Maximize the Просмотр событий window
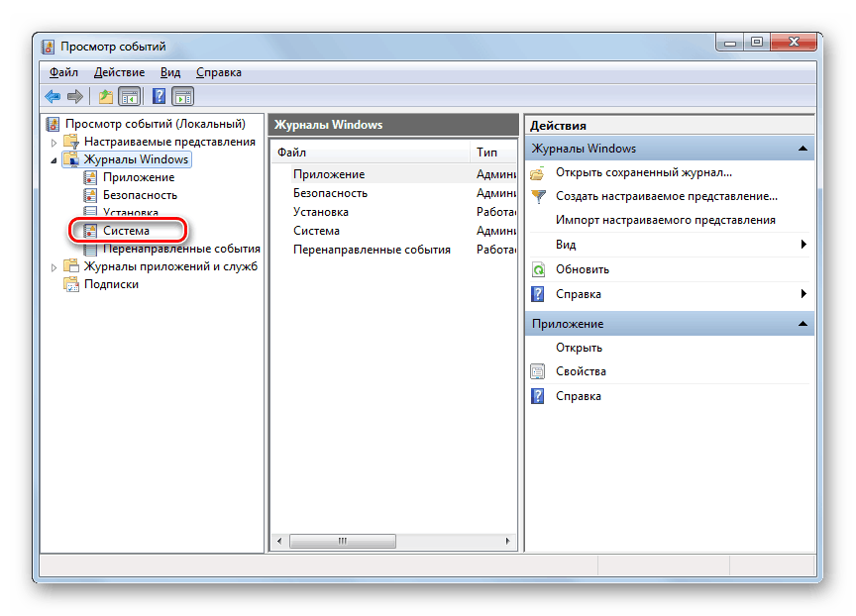This screenshot has width=856, height=616. (x=757, y=42)
